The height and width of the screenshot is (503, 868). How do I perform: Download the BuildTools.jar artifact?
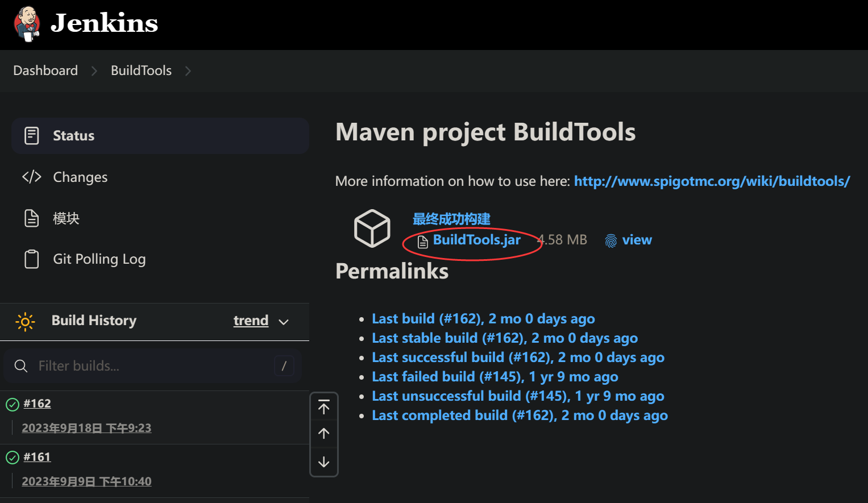click(476, 240)
